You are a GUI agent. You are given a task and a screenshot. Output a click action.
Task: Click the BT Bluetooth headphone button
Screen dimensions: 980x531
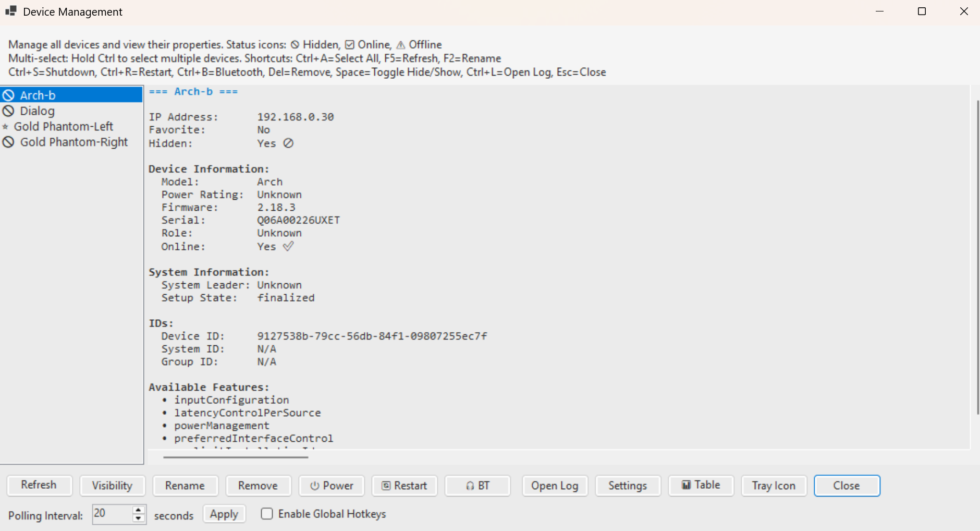[x=477, y=486]
